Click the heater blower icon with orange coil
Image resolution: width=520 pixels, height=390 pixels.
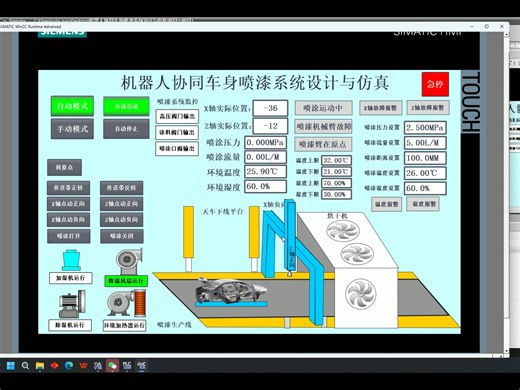(127, 303)
